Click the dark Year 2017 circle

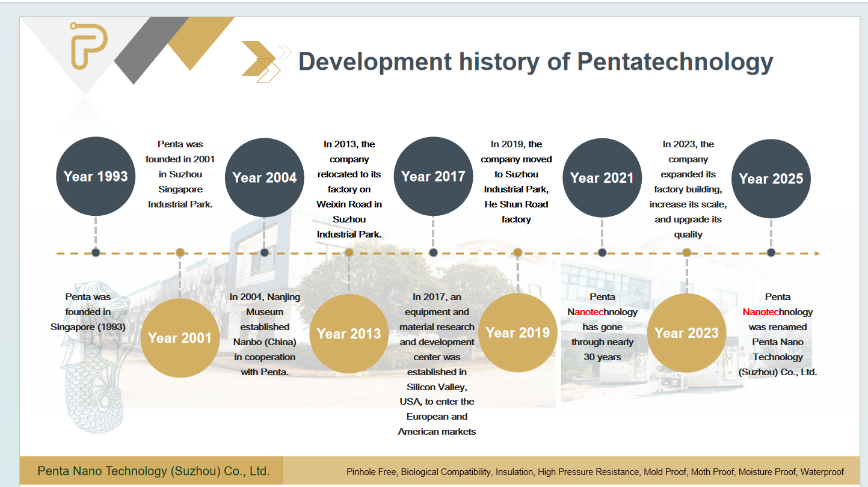point(433,176)
